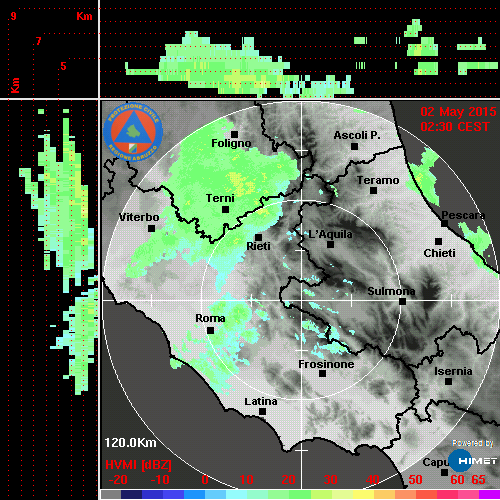Click the Foligno city label
Viewport: 500px width, 500px height.
coord(231,143)
